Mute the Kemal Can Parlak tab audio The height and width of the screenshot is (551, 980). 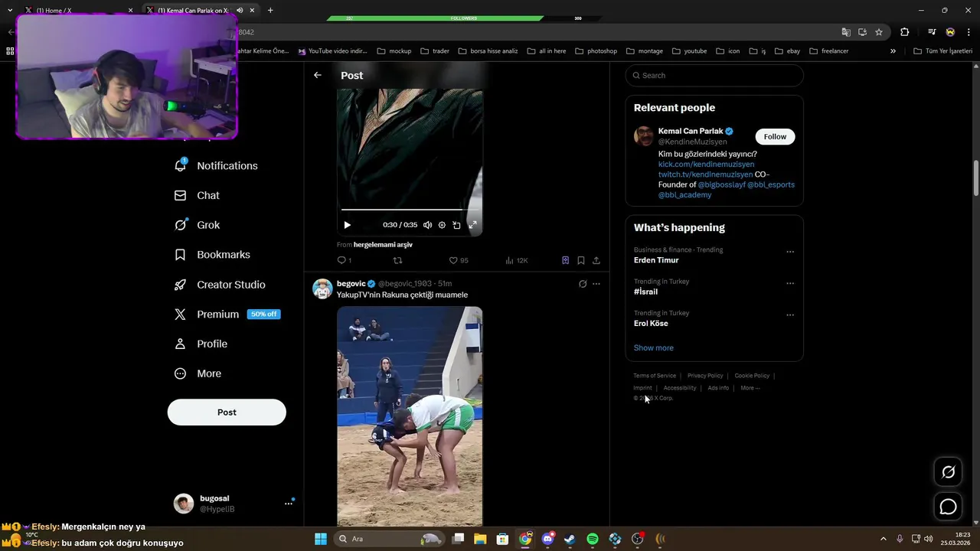(x=240, y=11)
